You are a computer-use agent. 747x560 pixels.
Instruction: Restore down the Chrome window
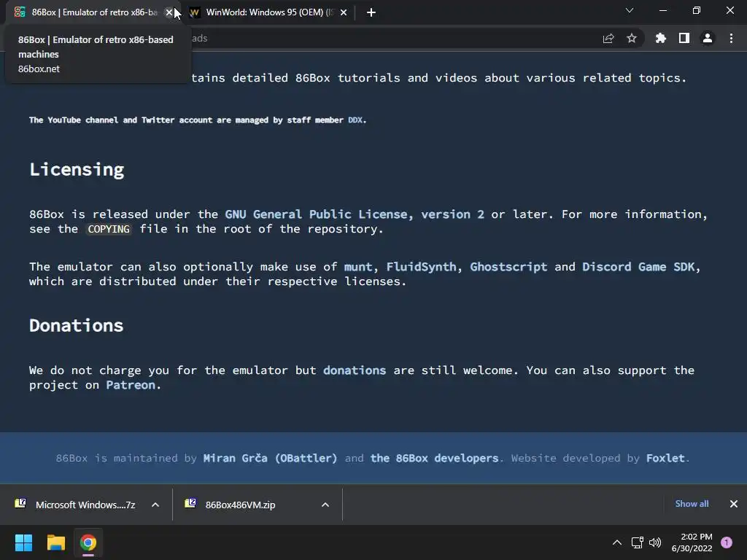[x=697, y=10]
